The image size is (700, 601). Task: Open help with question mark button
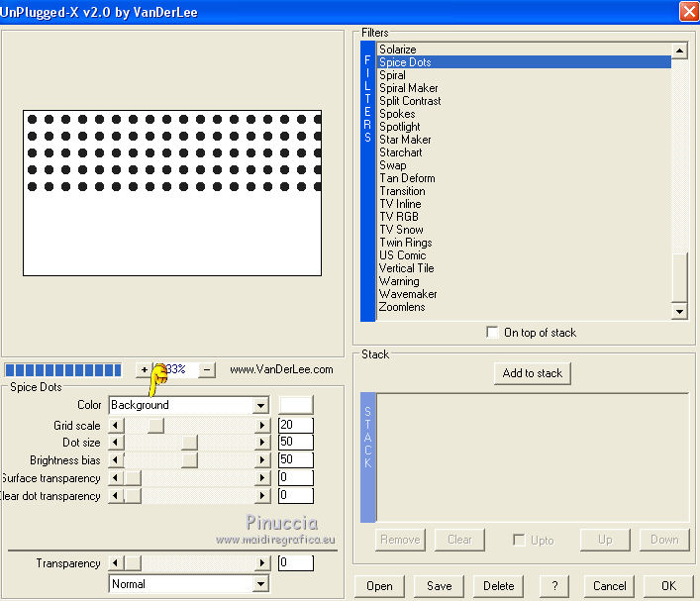pos(554,586)
